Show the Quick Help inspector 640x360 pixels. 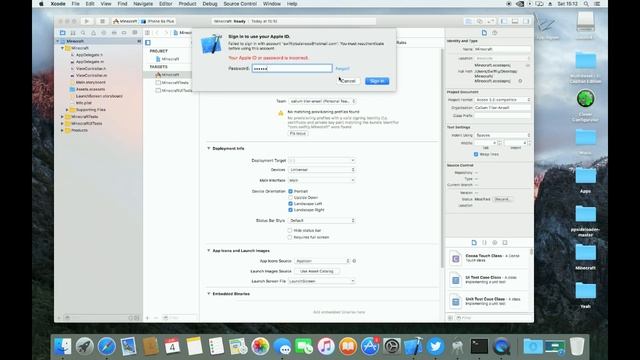(x=495, y=33)
